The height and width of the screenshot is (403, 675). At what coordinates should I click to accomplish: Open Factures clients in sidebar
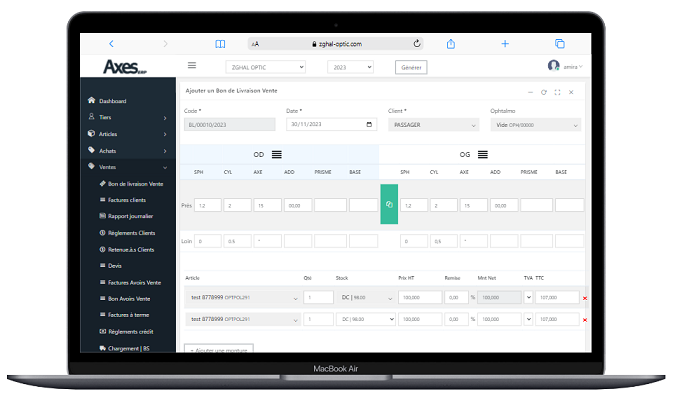coord(127,200)
